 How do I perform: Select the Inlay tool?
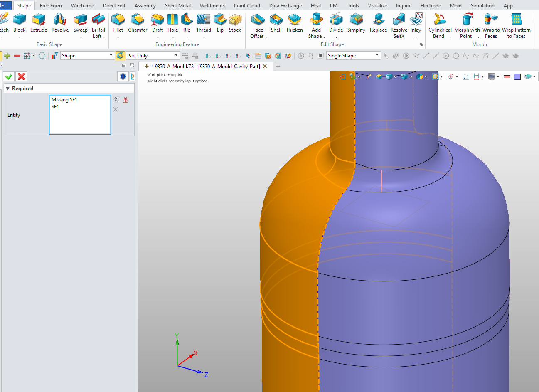pos(416,23)
